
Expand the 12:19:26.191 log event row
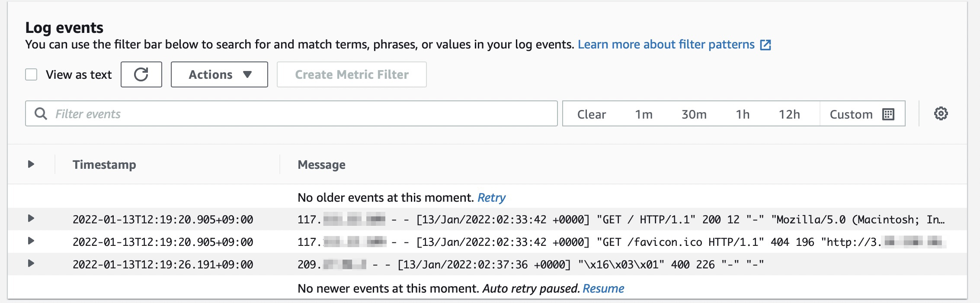(31, 264)
